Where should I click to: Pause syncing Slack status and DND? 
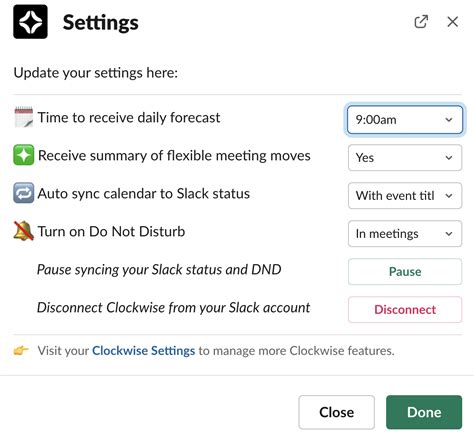click(405, 272)
